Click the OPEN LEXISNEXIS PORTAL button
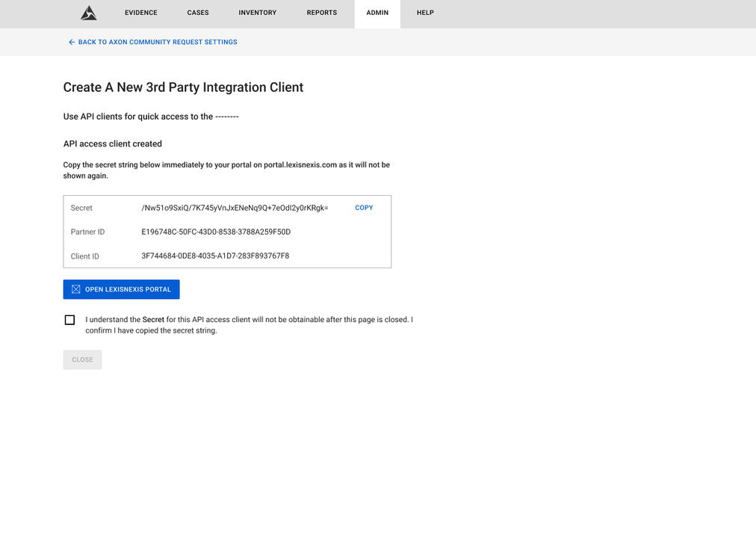The image size is (756, 550). click(x=121, y=289)
